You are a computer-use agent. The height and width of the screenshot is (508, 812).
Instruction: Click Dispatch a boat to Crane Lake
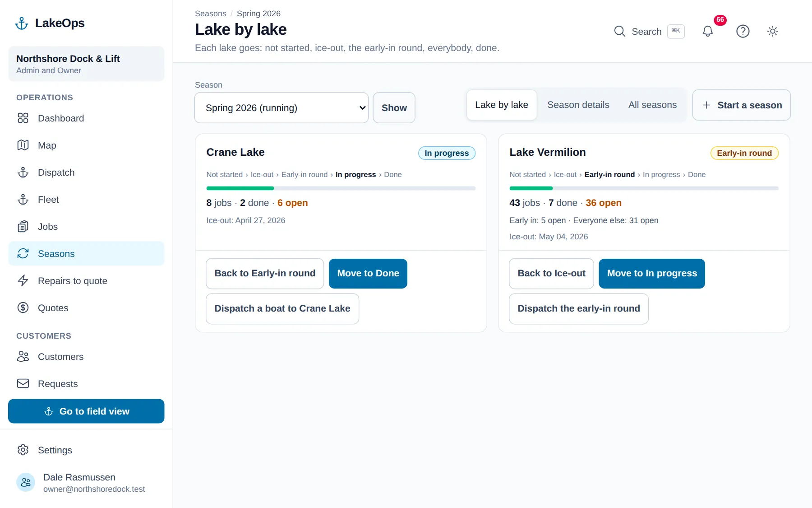pyautogui.click(x=282, y=309)
